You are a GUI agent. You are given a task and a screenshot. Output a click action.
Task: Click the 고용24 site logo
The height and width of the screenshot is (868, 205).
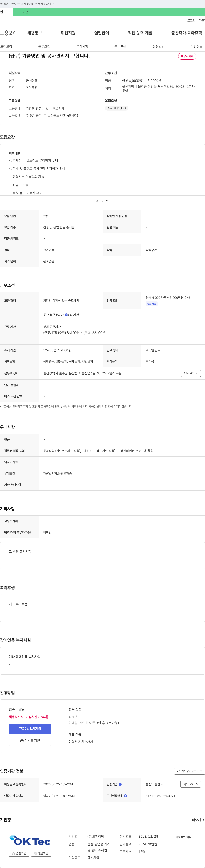(8, 33)
